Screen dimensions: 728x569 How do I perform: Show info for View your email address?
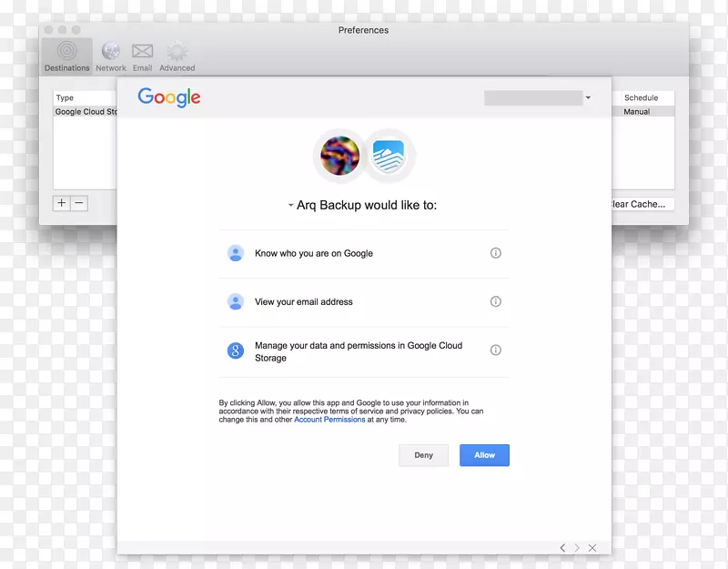click(x=495, y=301)
